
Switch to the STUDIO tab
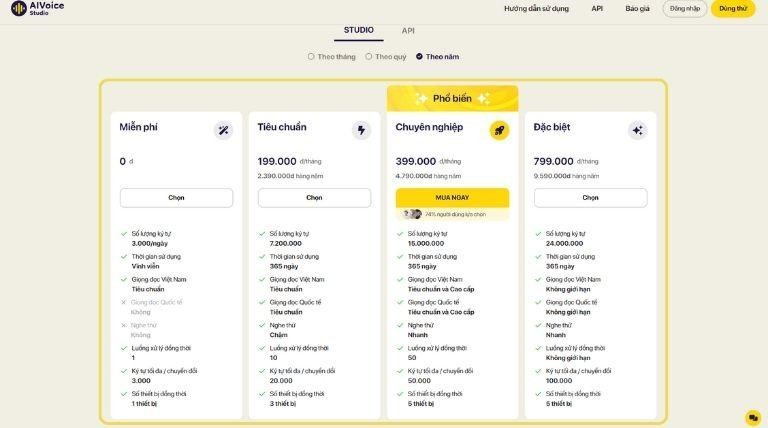(x=358, y=31)
